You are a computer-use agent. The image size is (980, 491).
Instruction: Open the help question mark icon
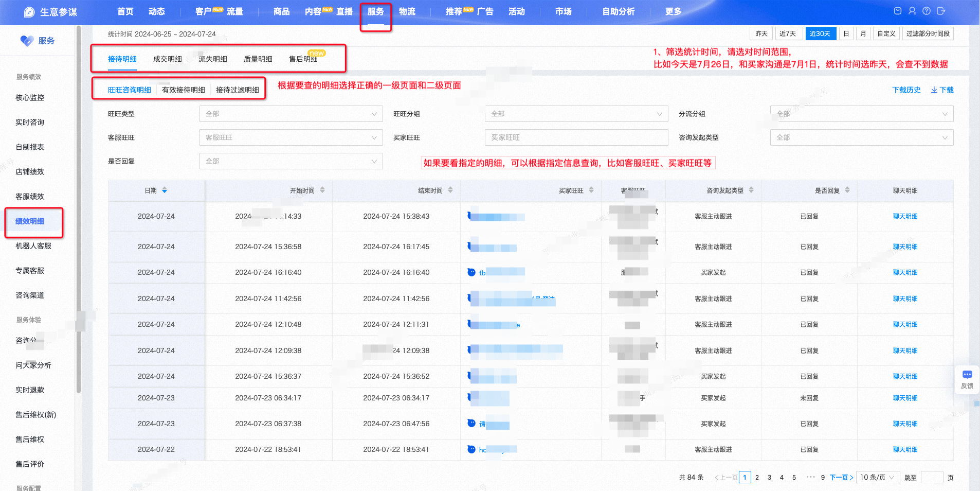click(x=927, y=11)
